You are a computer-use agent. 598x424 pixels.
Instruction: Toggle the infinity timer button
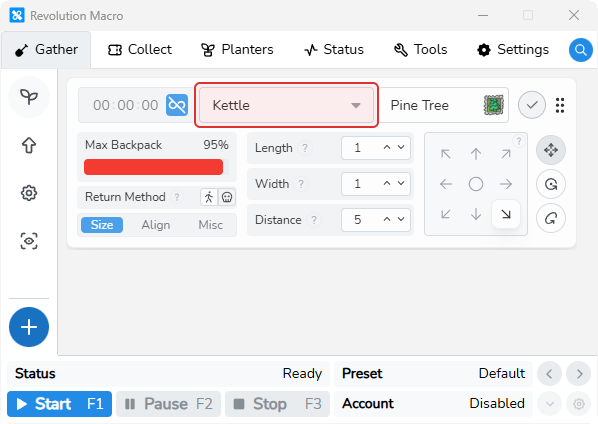point(177,105)
